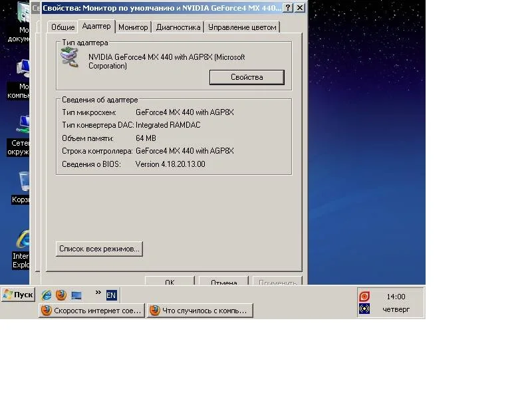This screenshot has height=399, width=532.
Task: Launch Internet Explorer from quick launch
Action: (47, 295)
